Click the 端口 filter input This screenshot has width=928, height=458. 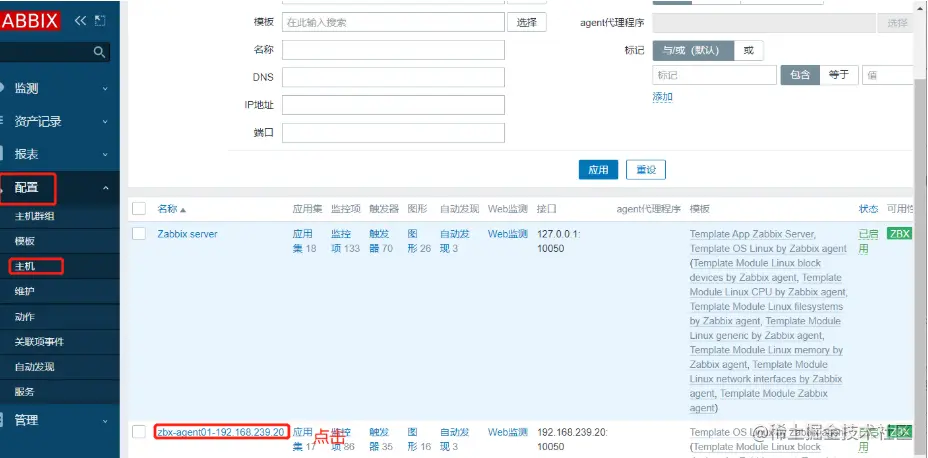tap(393, 133)
